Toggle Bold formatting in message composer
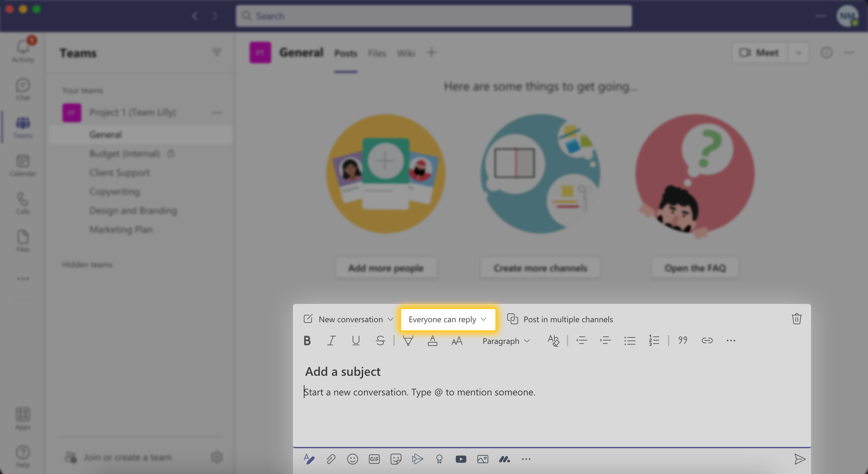This screenshot has width=868, height=474. pos(307,340)
